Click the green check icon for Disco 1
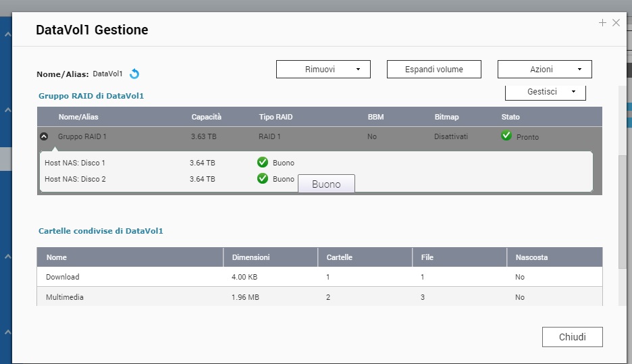 click(263, 162)
